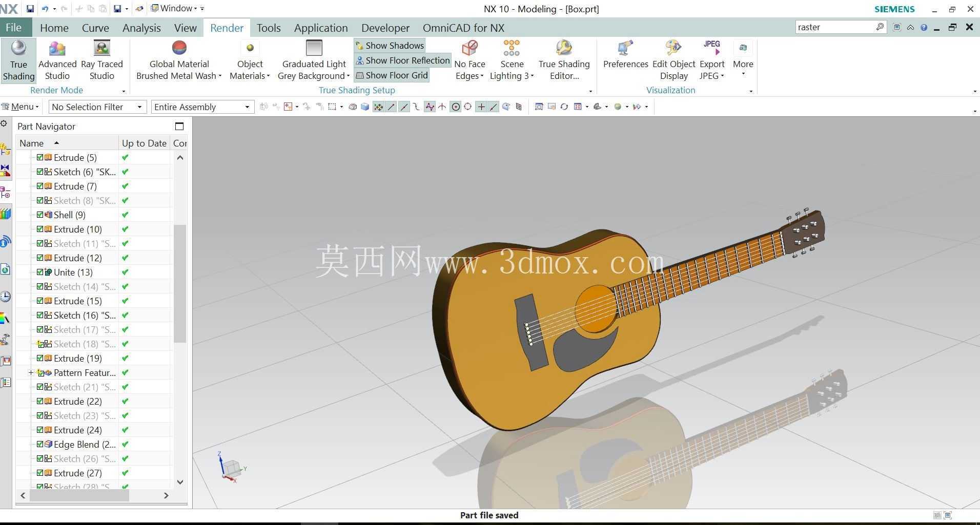Image resolution: width=980 pixels, height=525 pixels.
Task: Open the OmniCAD for NX tab
Action: coord(463,28)
